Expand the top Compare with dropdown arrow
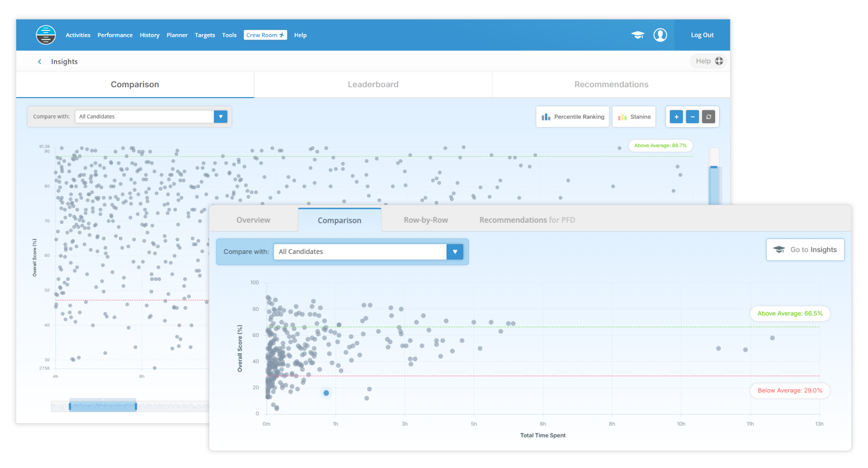Screen dimensions: 868x468 [x=220, y=117]
